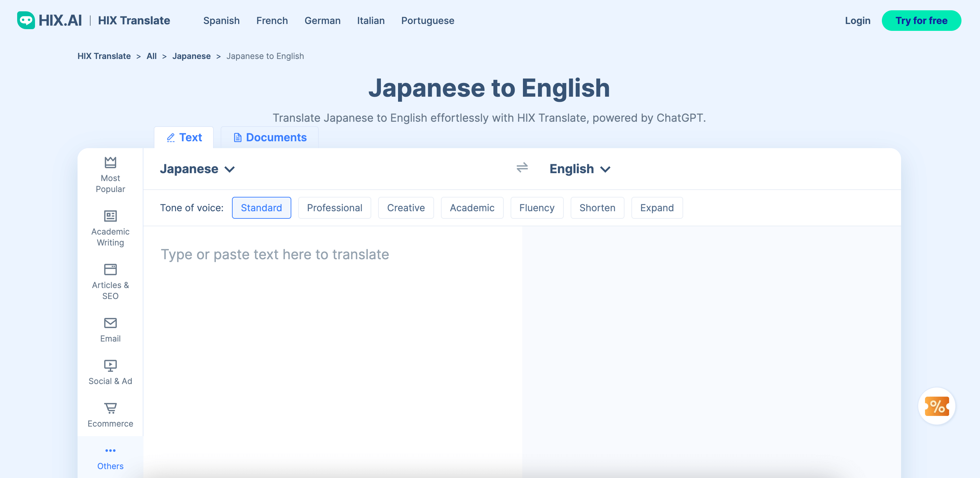
Task: Open the Ecommerce shopping cart icon
Action: click(x=110, y=408)
